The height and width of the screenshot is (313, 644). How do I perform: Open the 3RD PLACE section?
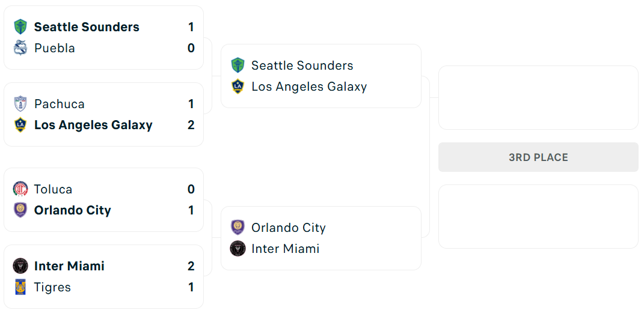538,157
